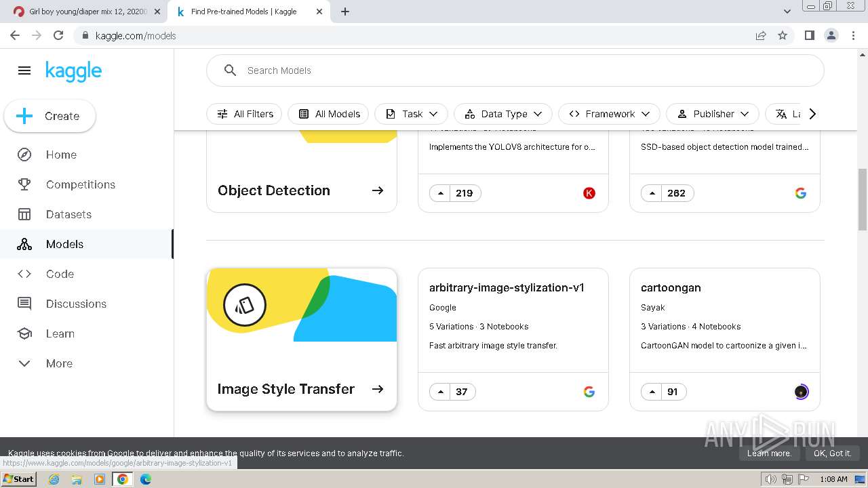Click the taskbar volume icon

click(770, 479)
